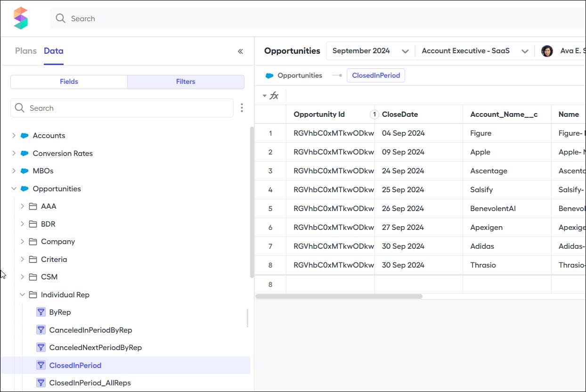Screen dimensions: 586x392
Task: Select the Data tab
Action: (54, 51)
